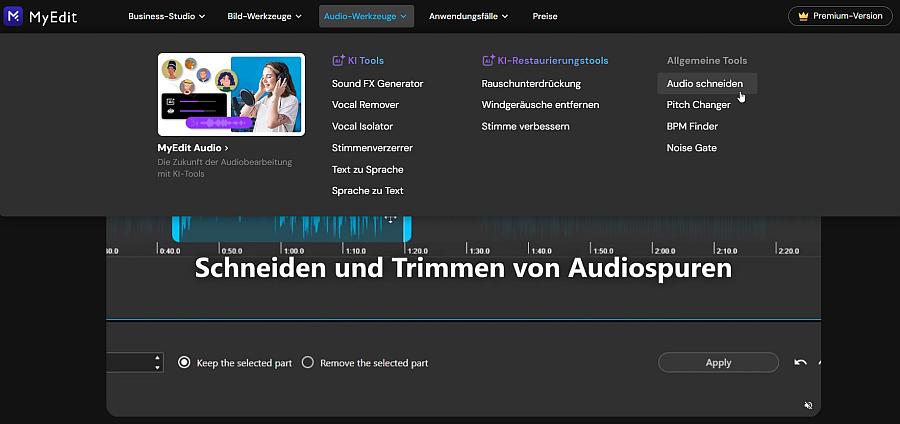Click the MyEdit Audio promo thumbnail
Image resolution: width=900 pixels, height=424 pixels.
(x=231, y=95)
